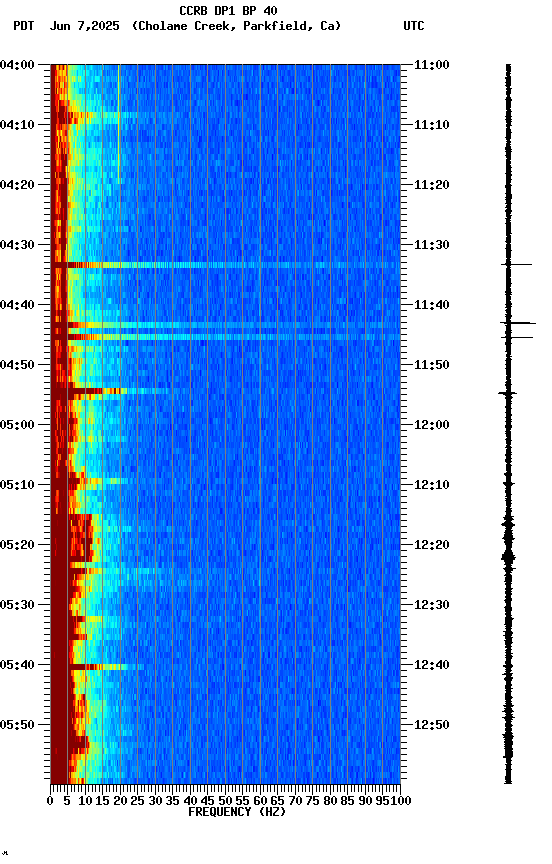Screen dimensions: 552x864
Task: Click the '12:30' UTC time label
Action: [x=432, y=605]
